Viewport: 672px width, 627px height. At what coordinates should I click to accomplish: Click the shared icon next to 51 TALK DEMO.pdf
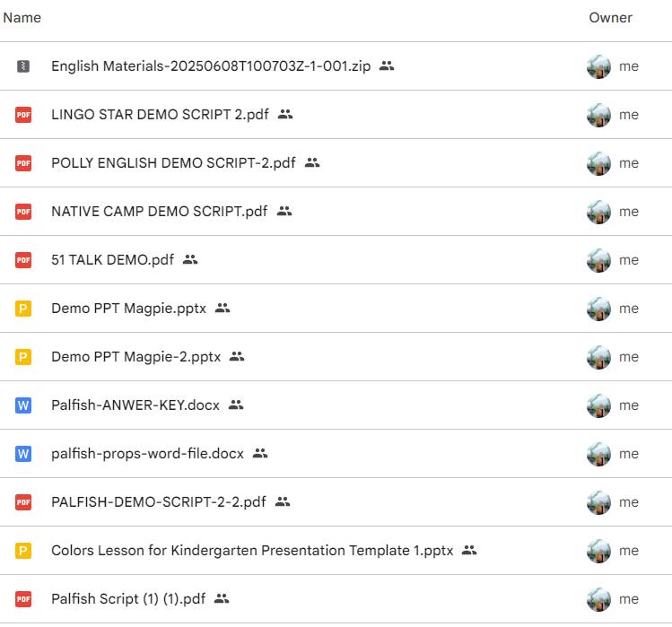(190, 260)
